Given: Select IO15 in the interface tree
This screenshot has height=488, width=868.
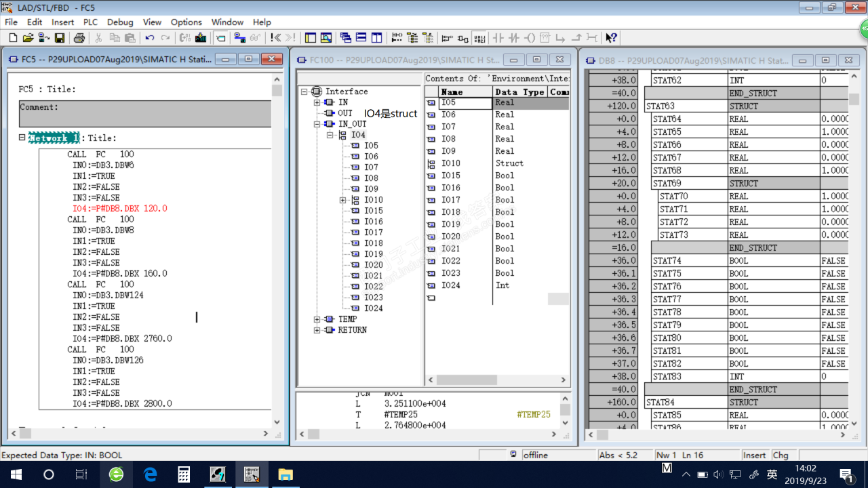Looking at the screenshot, I should [373, 211].
